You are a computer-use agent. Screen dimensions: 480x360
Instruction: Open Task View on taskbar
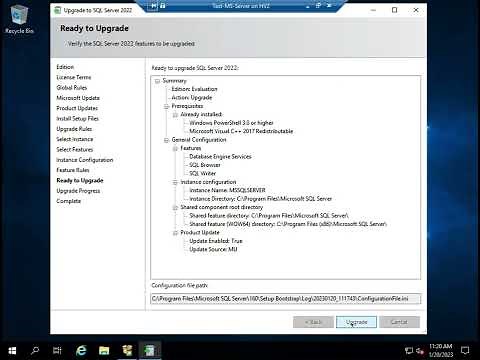tap(57, 350)
